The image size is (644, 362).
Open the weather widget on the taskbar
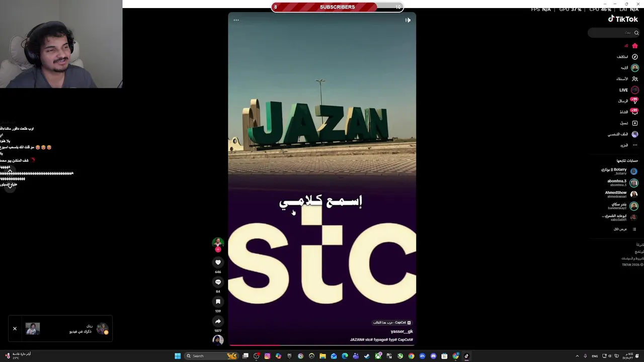point(18,355)
